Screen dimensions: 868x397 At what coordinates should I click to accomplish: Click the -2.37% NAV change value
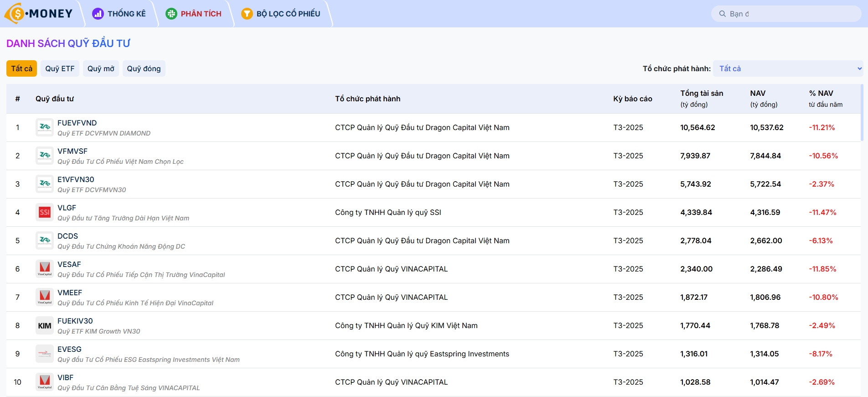[x=821, y=184]
